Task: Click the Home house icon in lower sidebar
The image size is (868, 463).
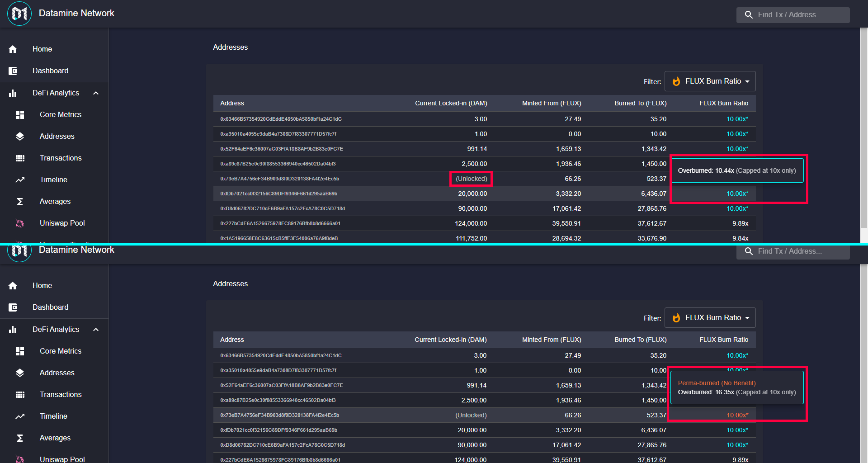Action: (x=13, y=286)
